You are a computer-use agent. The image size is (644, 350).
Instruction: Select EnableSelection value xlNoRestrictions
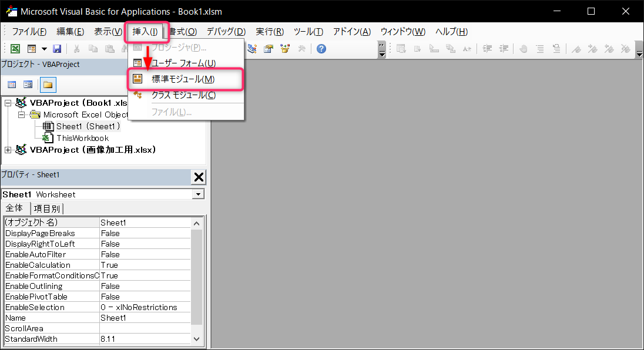coord(145,307)
